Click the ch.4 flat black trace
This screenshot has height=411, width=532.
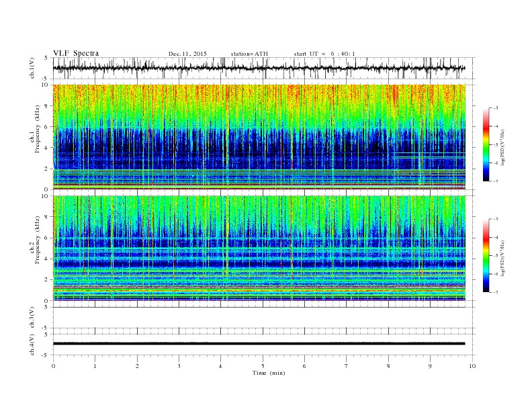pos(259,344)
